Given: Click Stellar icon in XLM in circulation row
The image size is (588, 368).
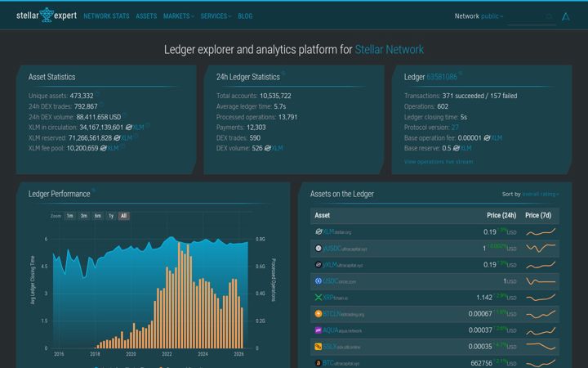Looking at the screenshot, I should [129, 128].
